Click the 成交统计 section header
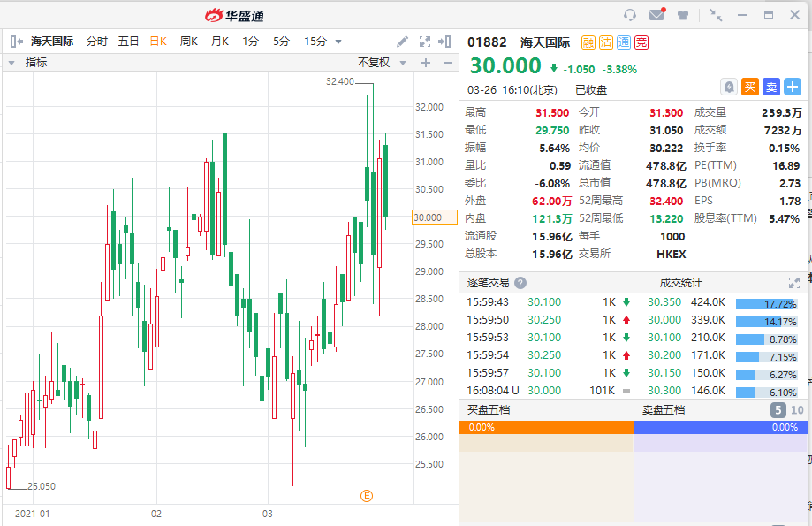This screenshot has height=526, width=812. point(680,283)
